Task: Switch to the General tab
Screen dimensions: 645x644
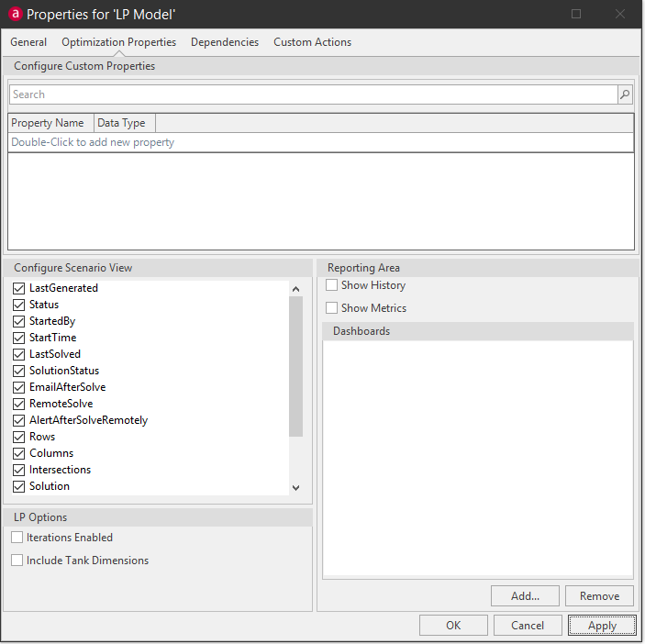Action: [x=28, y=42]
